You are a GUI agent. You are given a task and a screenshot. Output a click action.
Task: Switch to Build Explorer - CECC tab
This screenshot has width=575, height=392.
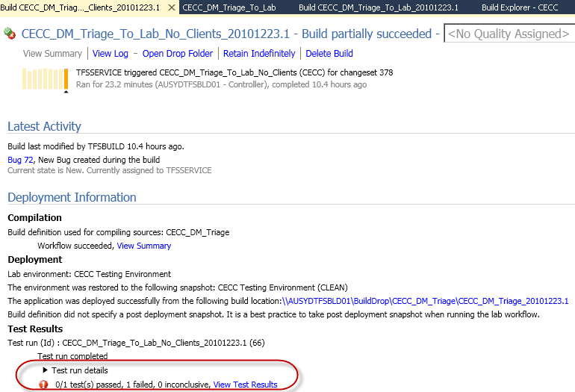click(x=520, y=7)
